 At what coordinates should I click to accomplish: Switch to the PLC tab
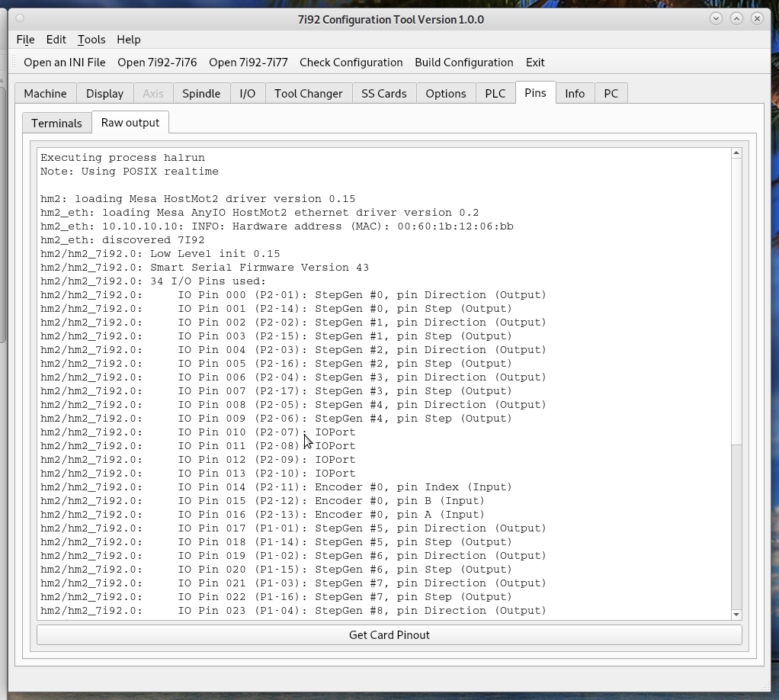495,94
